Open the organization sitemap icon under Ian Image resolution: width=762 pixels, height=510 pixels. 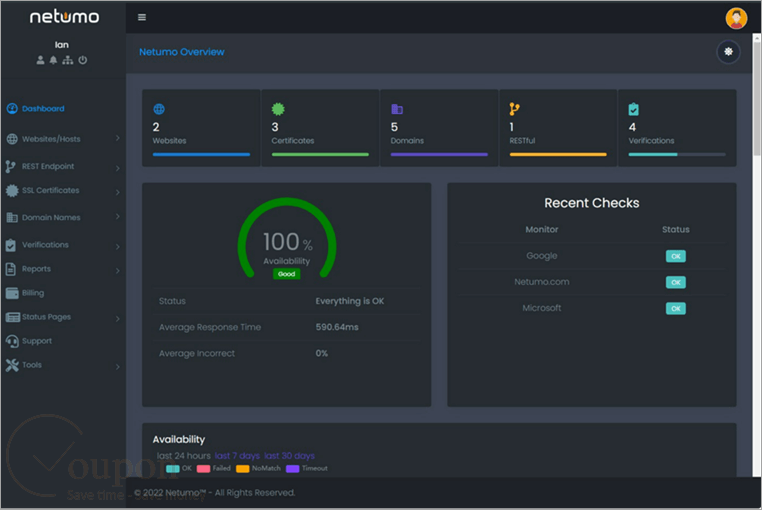(68, 60)
